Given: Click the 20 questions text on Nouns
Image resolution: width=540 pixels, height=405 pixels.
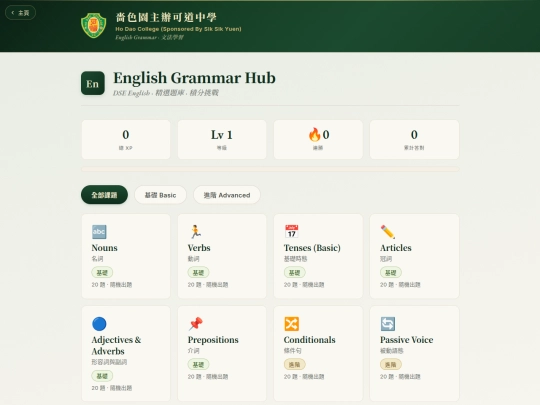Looking at the screenshot, I should click(x=112, y=285).
